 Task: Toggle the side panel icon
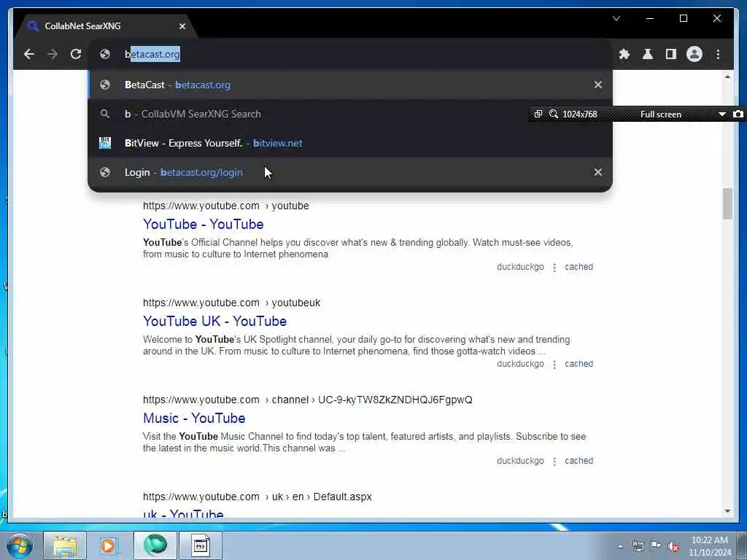(x=671, y=54)
